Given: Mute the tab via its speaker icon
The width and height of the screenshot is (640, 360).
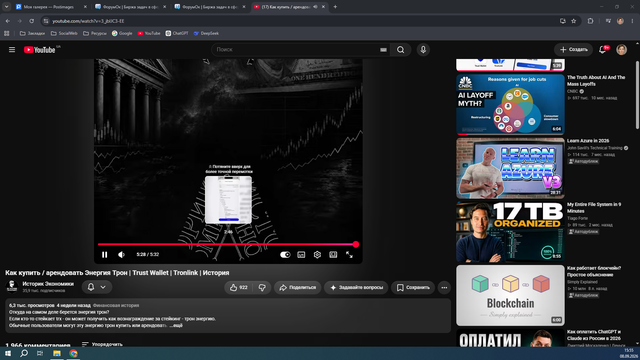Looking at the screenshot, I should tap(315, 7).
